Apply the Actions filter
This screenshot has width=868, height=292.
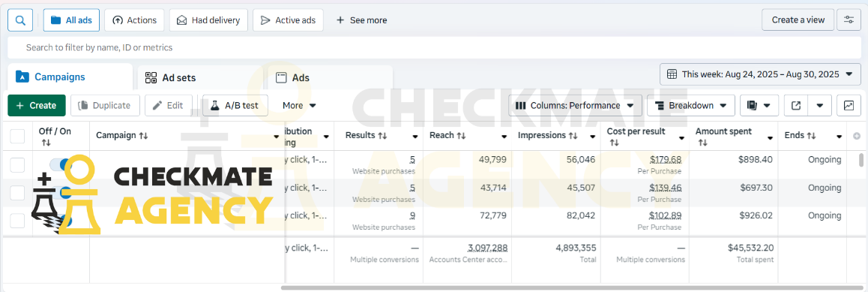click(x=134, y=20)
